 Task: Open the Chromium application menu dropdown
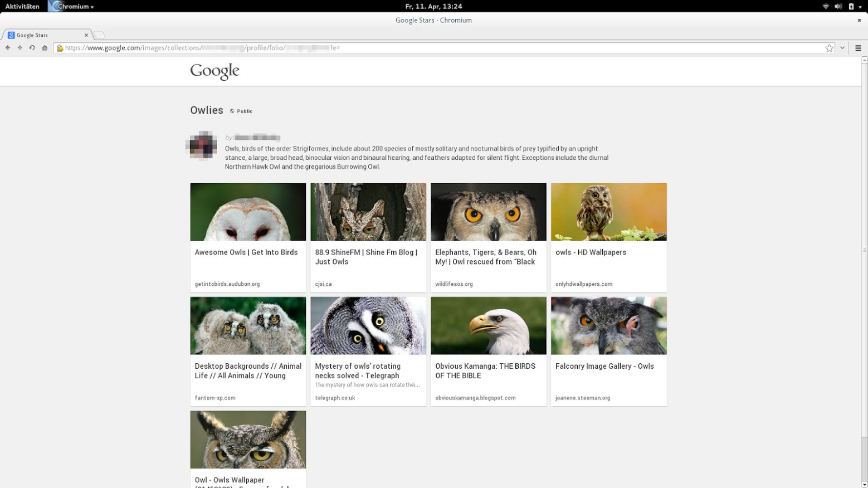point(71,6)
